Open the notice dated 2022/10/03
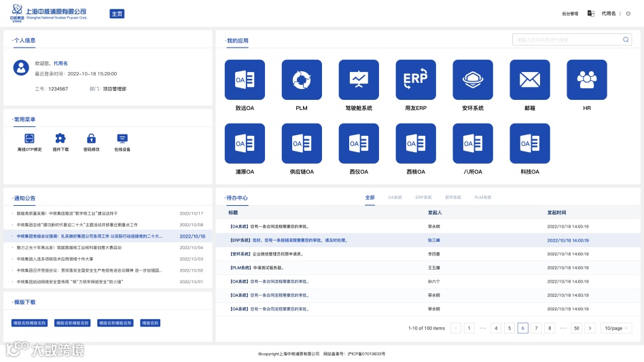 point(108,259)
